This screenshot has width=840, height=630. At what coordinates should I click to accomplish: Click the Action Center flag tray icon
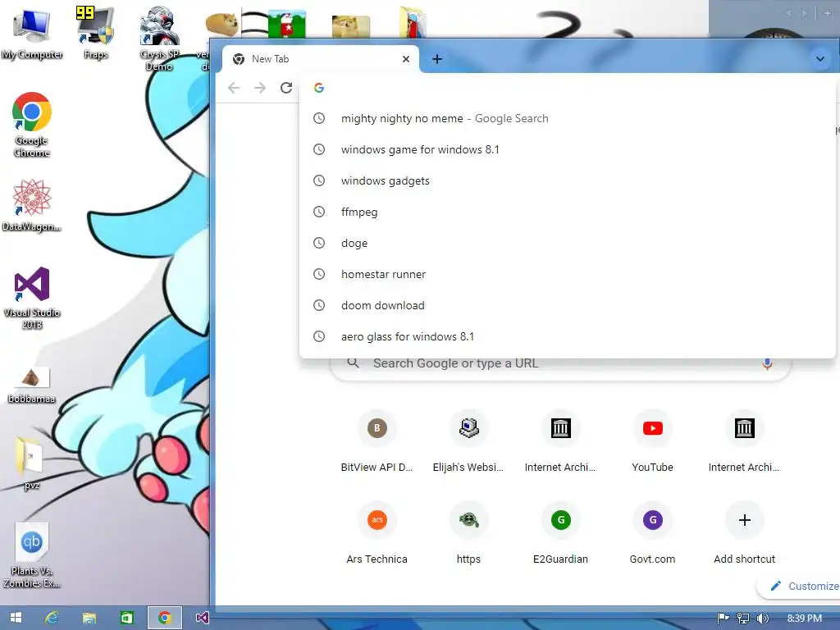click(x=724, y=619)
